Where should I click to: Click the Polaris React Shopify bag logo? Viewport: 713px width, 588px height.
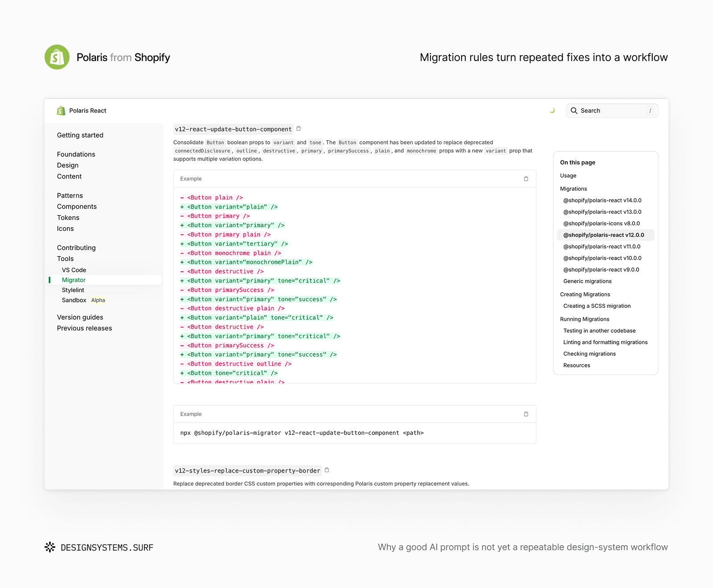pyautogui.click(x=61, y=110)
